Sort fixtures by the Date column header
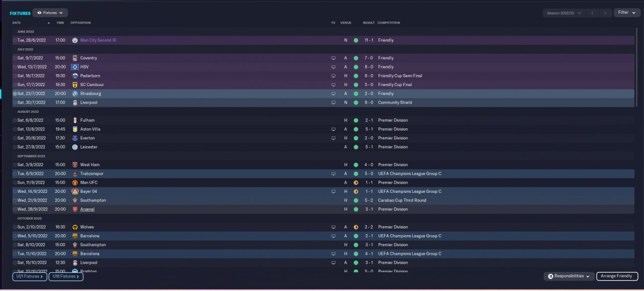Viewport: 644px width, 291px height. [17, 23]
